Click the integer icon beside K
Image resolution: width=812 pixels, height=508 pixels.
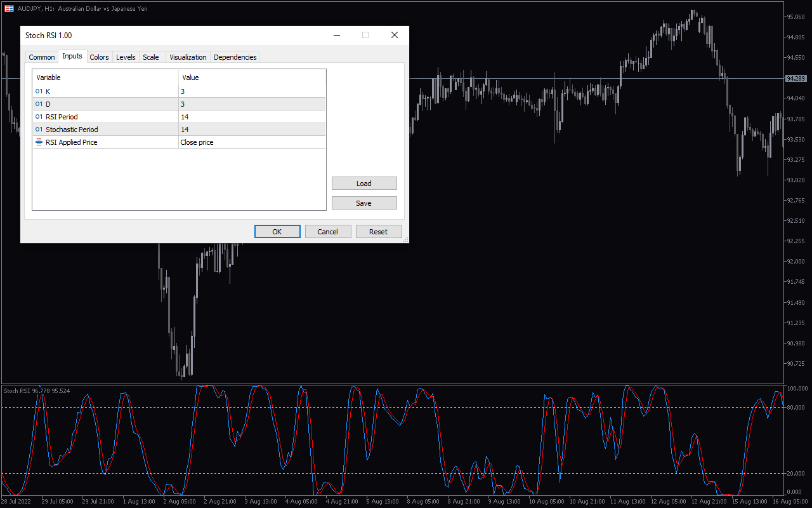pyautogui.click(x=39, y=91)
